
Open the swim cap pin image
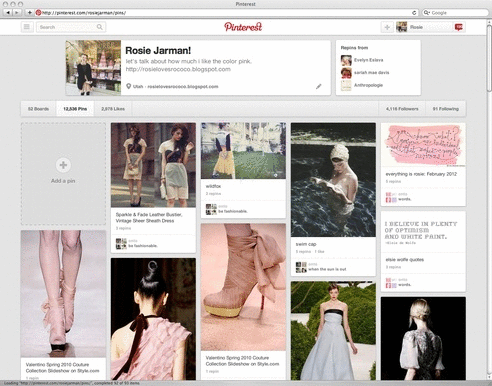pos(333,180)
